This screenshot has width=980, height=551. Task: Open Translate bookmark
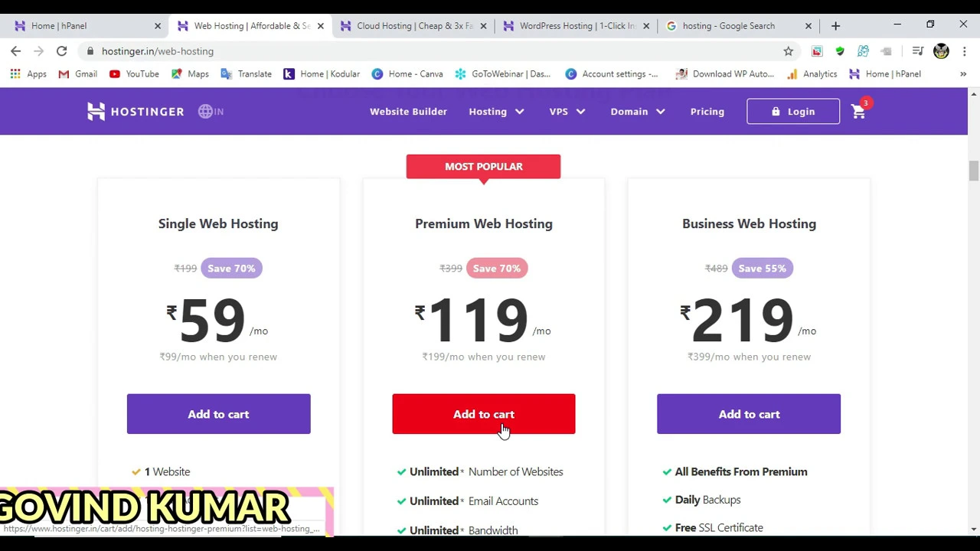pyautogui.click(x=246, y=74)
